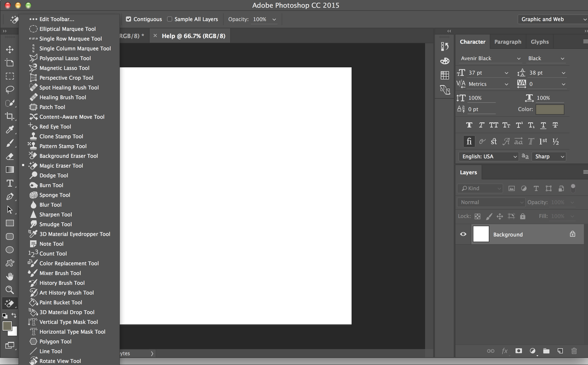Select the Magic Eraser Tool
This screenshot has height=365, width=588.
[61, 165]
